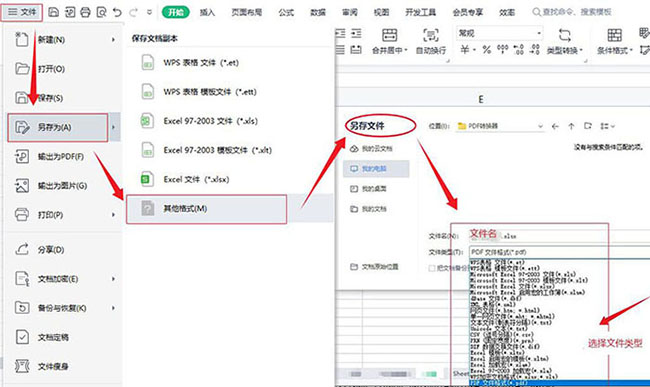Switch to the 数据 ribbon tab
This screenshot has height=387, width=650.
318,12
